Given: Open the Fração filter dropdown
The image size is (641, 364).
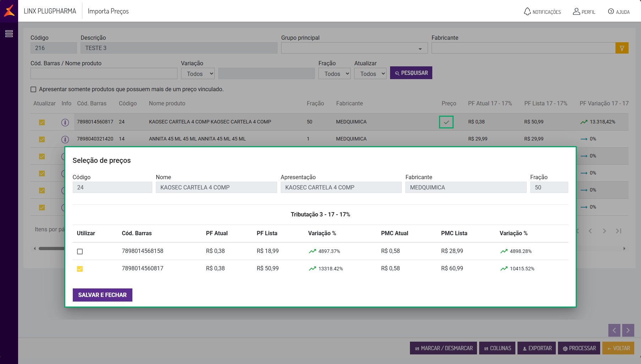Looking at the screenshot, I should (x=334, y=74).
